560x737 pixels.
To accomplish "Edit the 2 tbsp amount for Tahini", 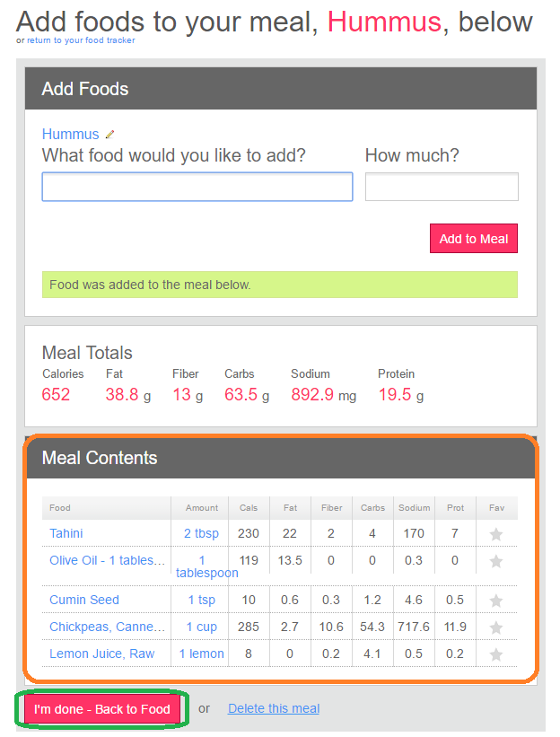I will [202, 533].
